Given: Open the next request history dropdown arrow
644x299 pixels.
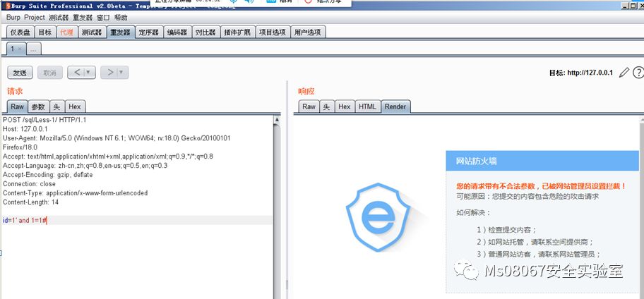Looking at the screenshot, I should click(122, 73).
